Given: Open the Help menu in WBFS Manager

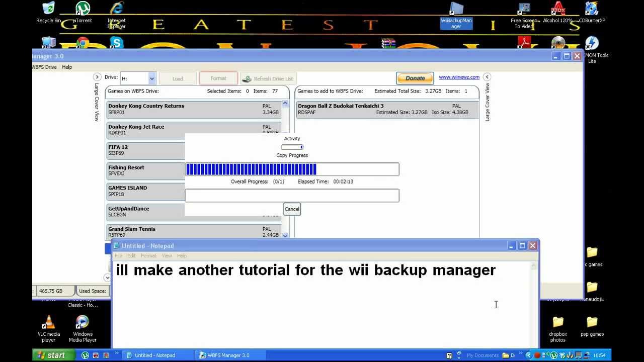Looking at the screenshot, I should tap(67, 67).
